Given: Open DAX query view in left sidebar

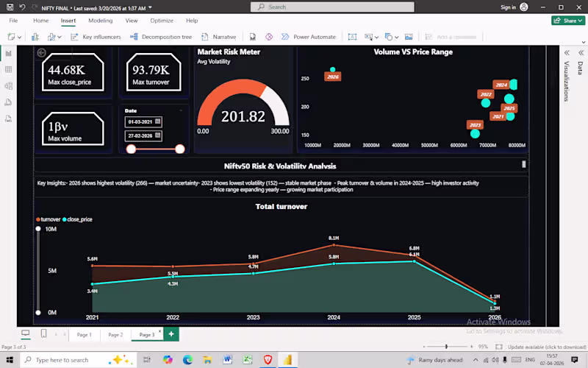Looking at the screenshot, I should [x=8, y=102].
